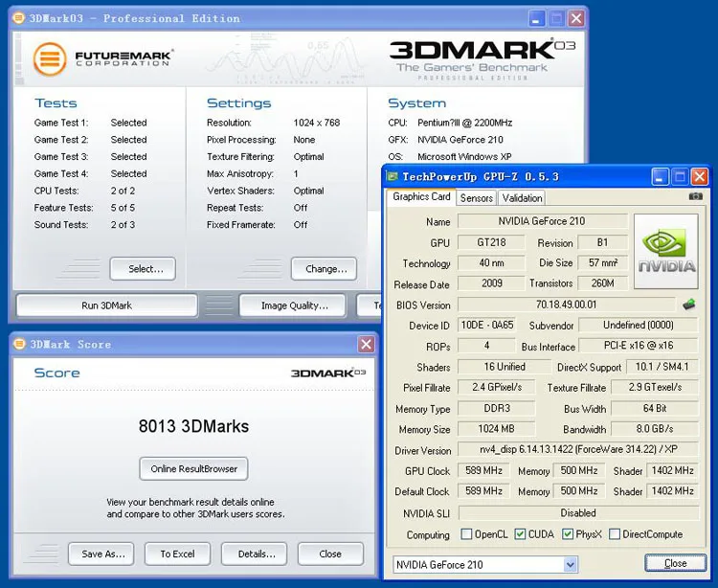Click the NVIDIA logo in GPU-Z
718x588 pixels.
[x=665, y=251]
